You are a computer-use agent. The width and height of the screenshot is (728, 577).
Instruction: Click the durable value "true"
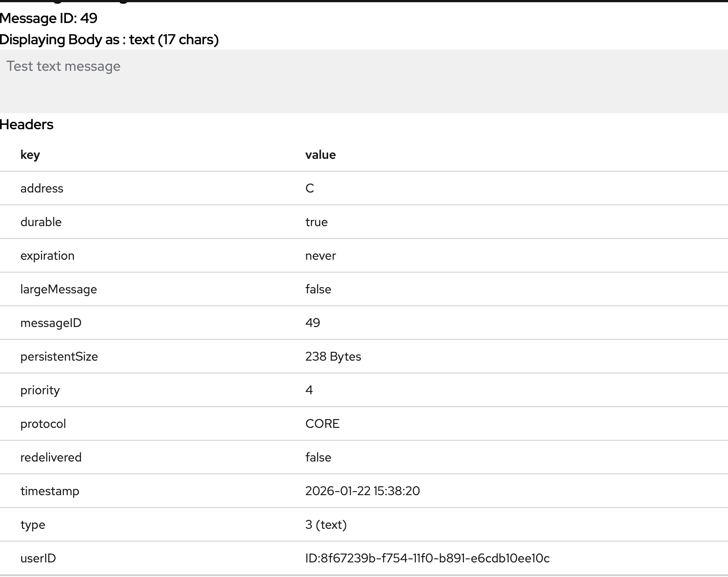[x=316, y=222]
